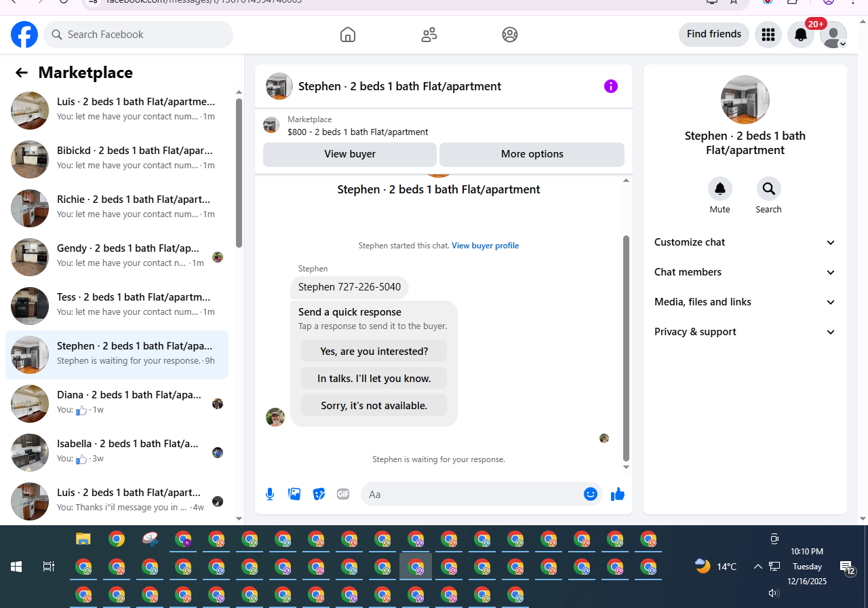The width and height of the screenshot is (868, 608).
Task: Open the taskbar clock showing 10:10 PM
Action: [807, 567]
